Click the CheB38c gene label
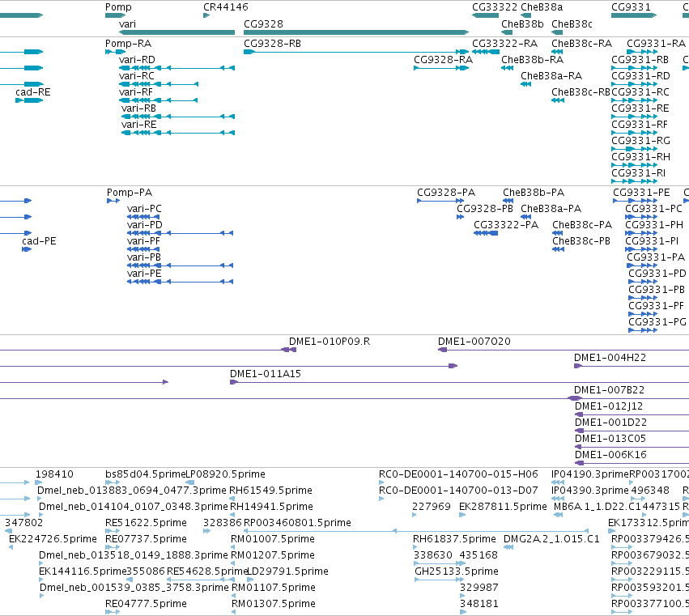This screenshot has height=616, width=689. pos(572,23)
